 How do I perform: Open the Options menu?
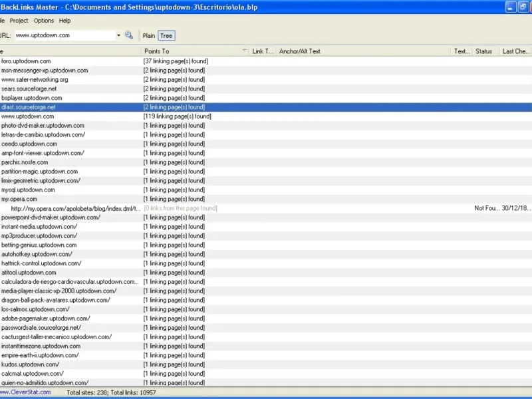(44, 21)
